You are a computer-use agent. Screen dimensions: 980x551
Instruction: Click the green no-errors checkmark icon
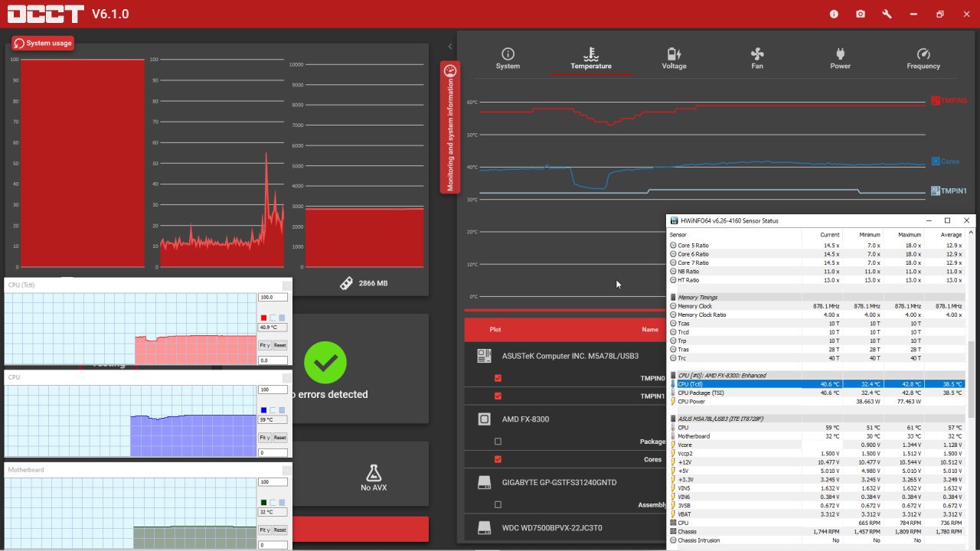click(x=325, y=363)
